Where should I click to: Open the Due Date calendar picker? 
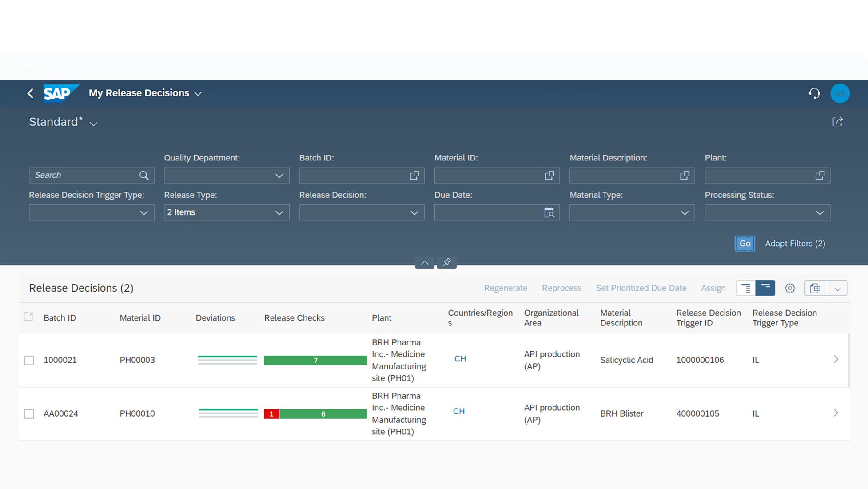pyautogui.click(x=549, y=213)
